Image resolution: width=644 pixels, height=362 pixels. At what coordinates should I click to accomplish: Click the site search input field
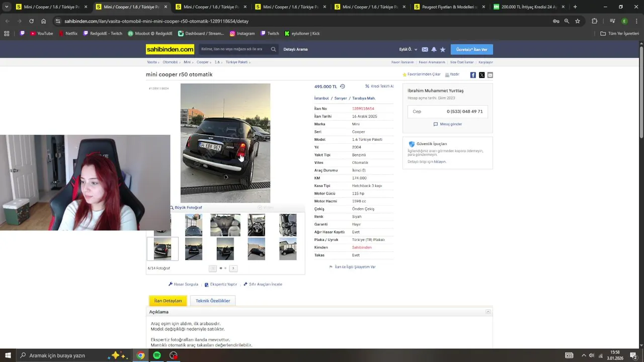coord(233,49)
